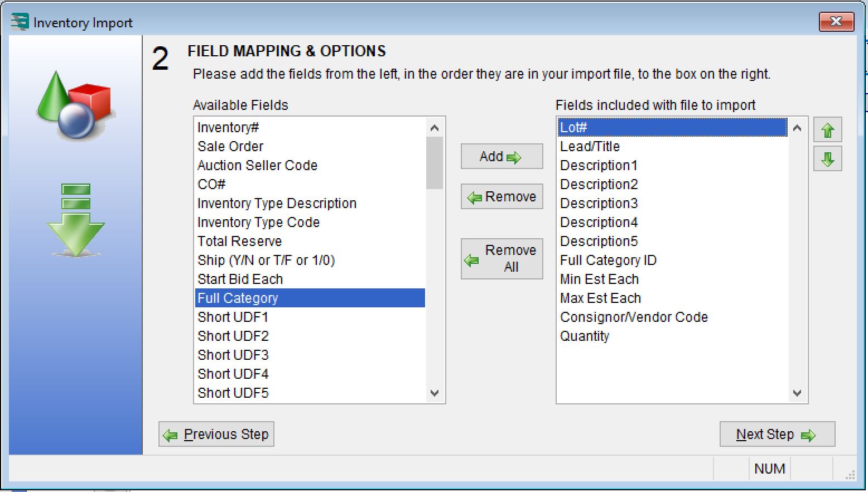
Task: Click the NUM status bar indicator
Action: (x=769, y=469)
